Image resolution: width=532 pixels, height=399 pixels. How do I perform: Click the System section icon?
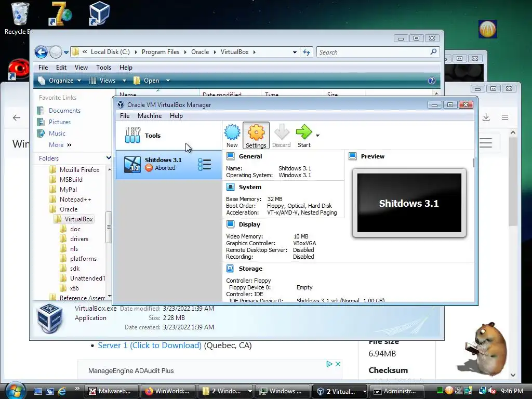[x=230, y=187]
